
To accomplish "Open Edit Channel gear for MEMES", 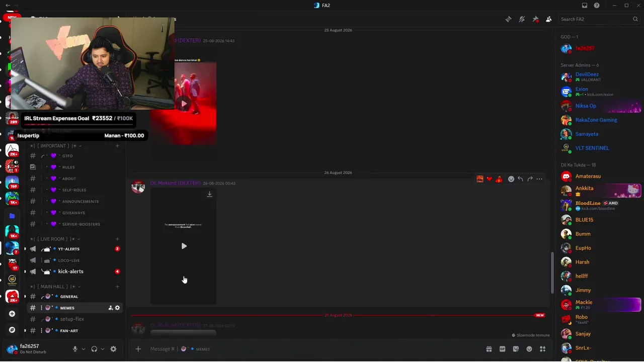I will coord(118,308).
